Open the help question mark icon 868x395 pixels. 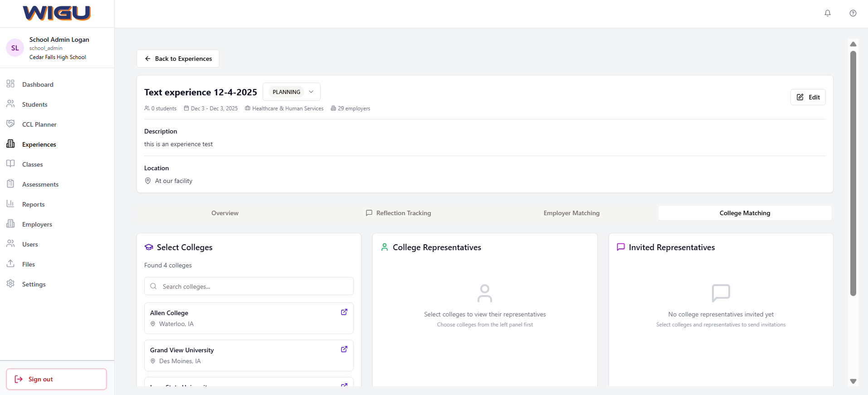point(853,13)
